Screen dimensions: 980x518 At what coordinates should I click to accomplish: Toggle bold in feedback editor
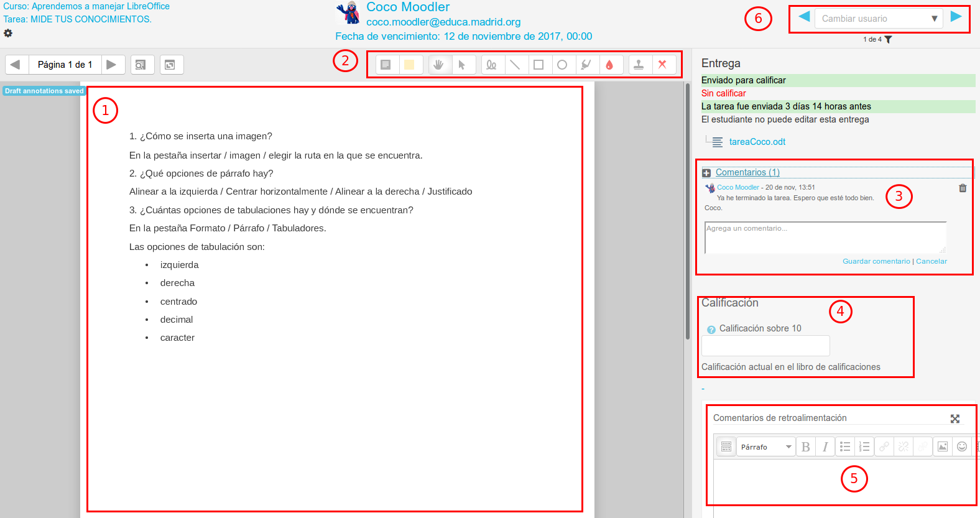pos(806,446)
